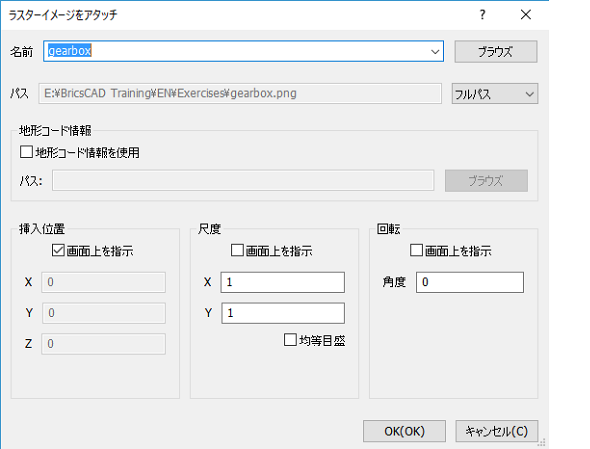Click the 尺度 X scale input field
Screen dimensions: 590x449
coord(283,282)
